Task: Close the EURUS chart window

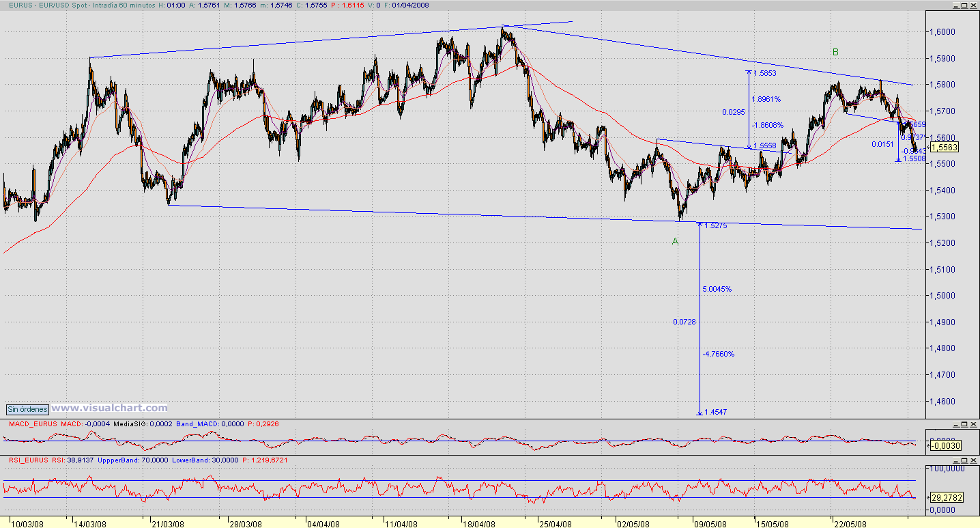Action: pyautogui.click(x=973, y=5)
